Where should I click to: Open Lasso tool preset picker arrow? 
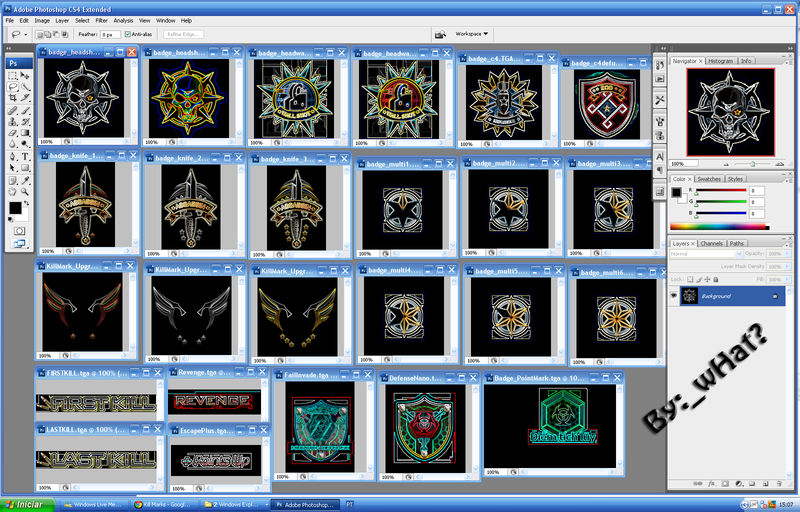26,35
